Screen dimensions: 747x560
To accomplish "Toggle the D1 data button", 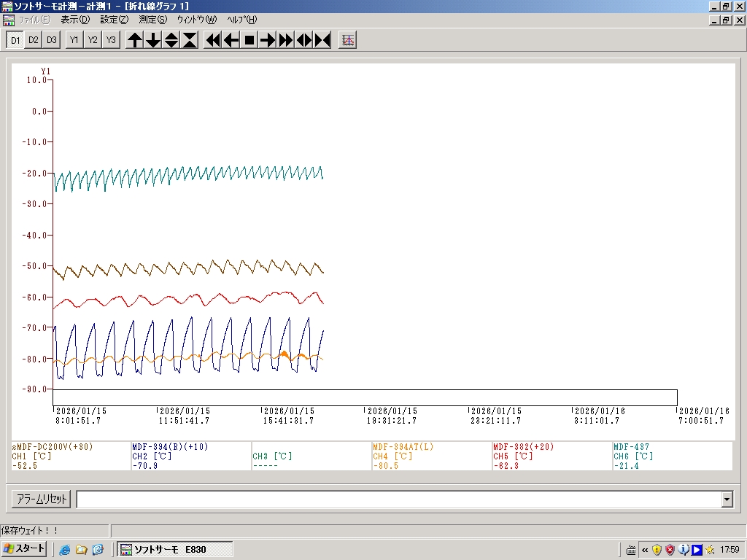I will pos(15,40).
